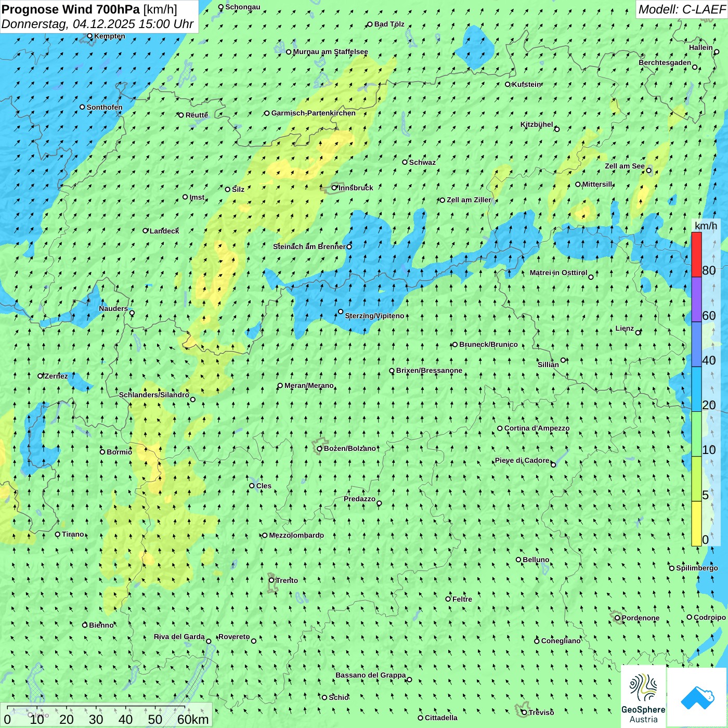Click the 'Sterzing/Vipiteno' label

coord(374,316)
